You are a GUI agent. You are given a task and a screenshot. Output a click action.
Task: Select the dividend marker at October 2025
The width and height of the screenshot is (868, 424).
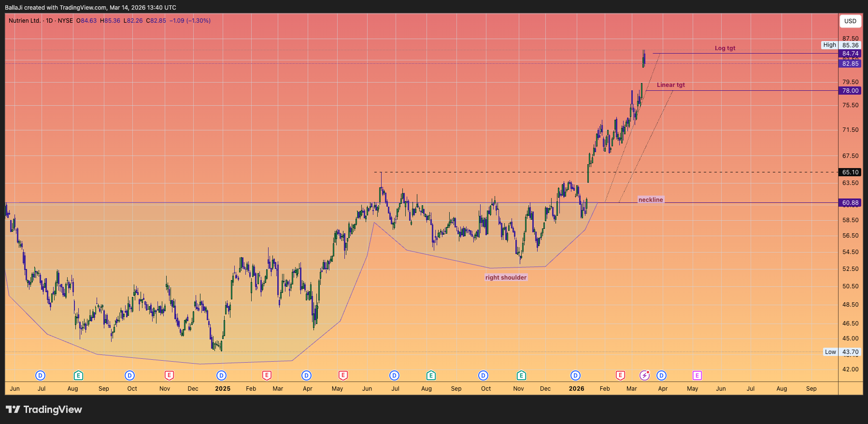point(483,375)
